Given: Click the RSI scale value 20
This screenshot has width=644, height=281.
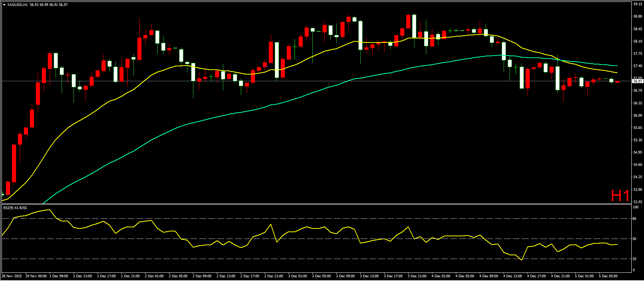Looking at the screenshot, I should (x=635, y=259).
